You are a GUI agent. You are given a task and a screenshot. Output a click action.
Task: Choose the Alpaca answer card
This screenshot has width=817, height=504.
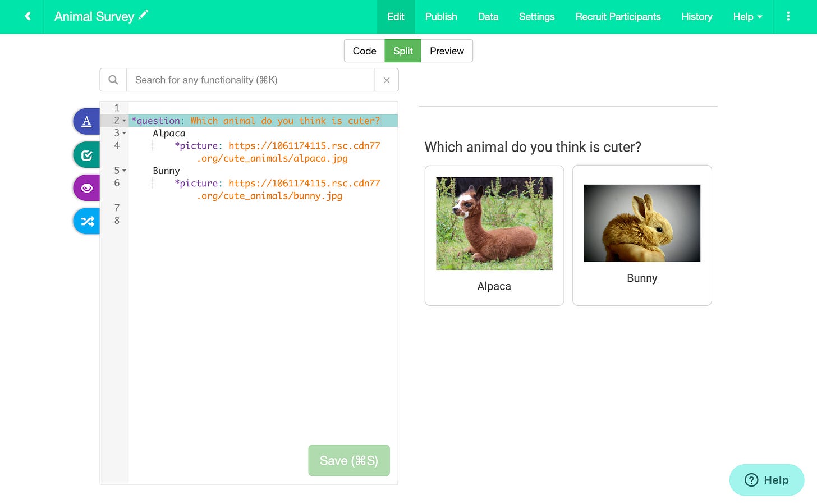[494, 235]
